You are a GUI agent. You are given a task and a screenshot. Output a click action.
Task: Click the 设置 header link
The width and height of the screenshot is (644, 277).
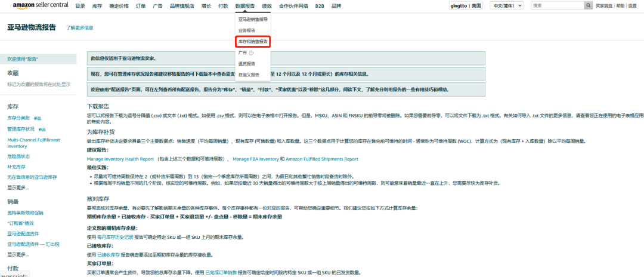pyautogui.click(x=633, y=6)
